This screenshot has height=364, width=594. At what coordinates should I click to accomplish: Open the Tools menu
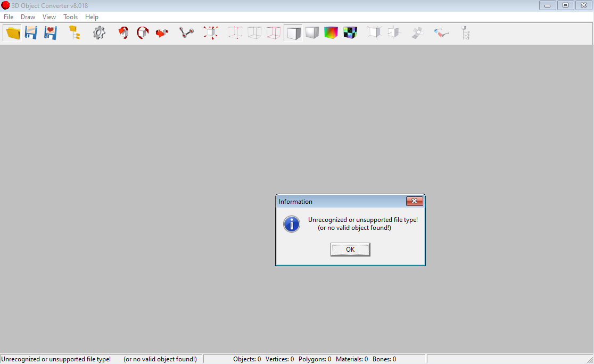(x=70, y=17)
